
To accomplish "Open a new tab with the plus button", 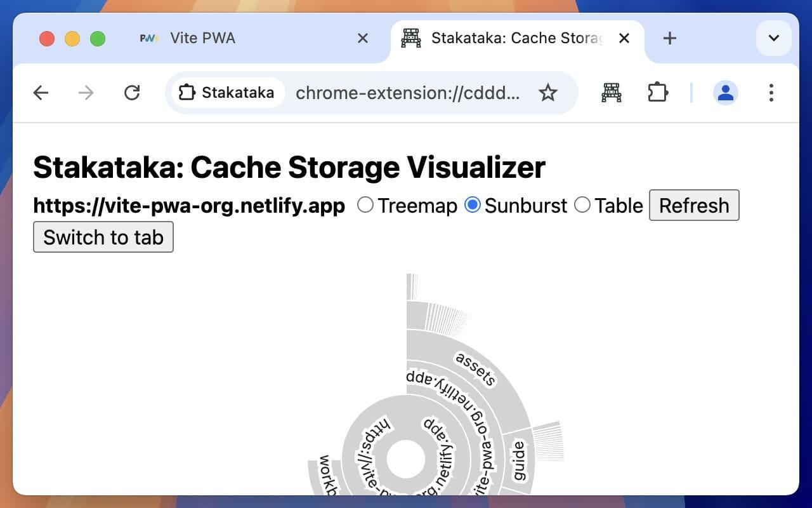I will tap(669, 39).
